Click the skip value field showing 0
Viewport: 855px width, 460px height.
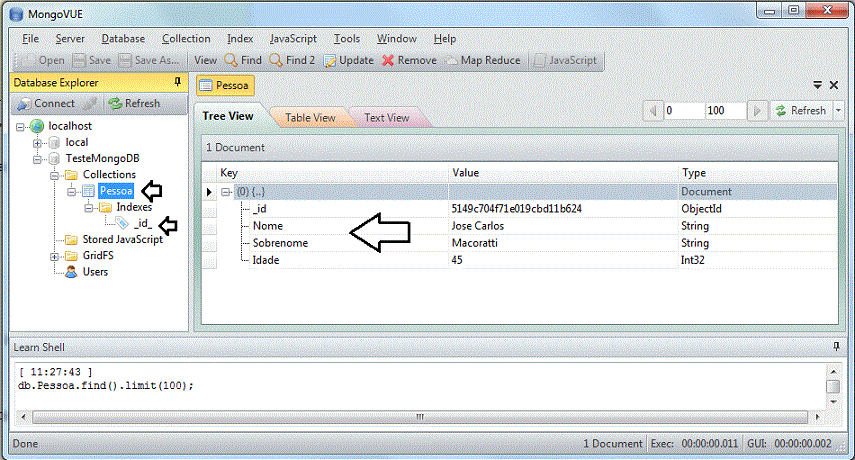[684, 111]
